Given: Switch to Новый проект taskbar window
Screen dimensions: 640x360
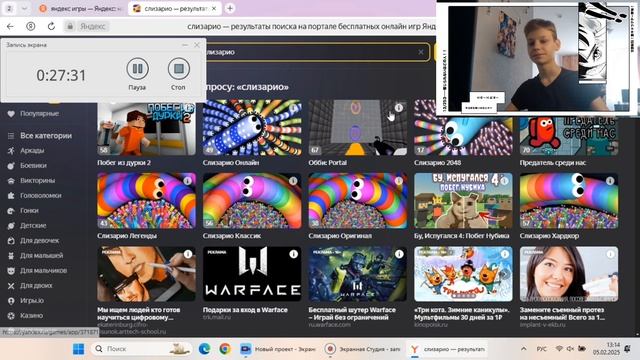Looking at the screenshot, I should pyautogui.click(x=278, y=349).
